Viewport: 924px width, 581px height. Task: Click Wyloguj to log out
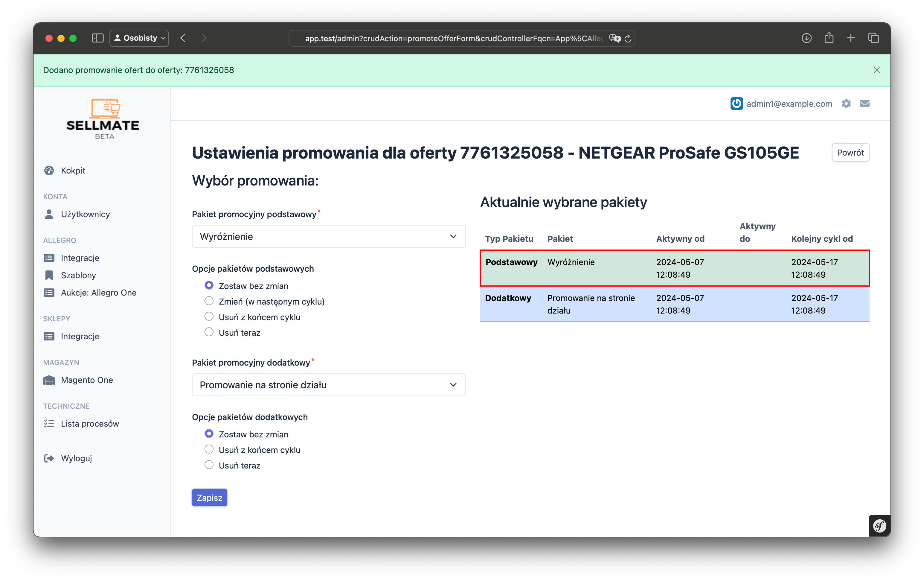pos(76,459)
